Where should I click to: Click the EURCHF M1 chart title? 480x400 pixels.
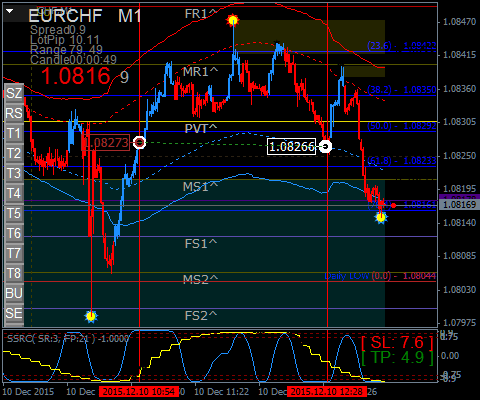[85, 16]
